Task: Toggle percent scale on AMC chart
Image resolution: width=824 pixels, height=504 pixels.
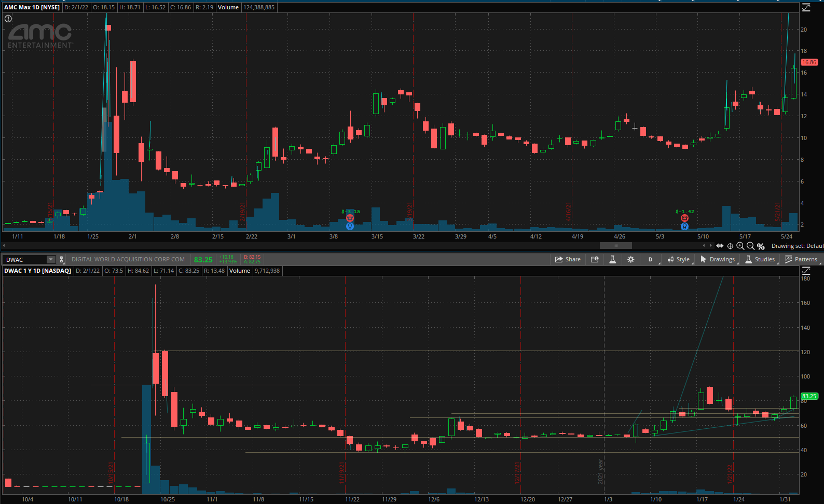Action: (761, 246)
